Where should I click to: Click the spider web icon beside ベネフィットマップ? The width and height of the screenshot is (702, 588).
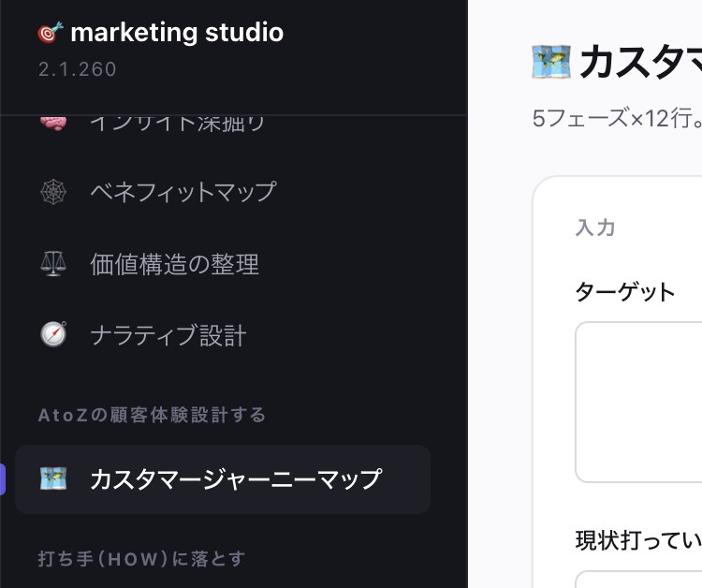pos(53,192)
